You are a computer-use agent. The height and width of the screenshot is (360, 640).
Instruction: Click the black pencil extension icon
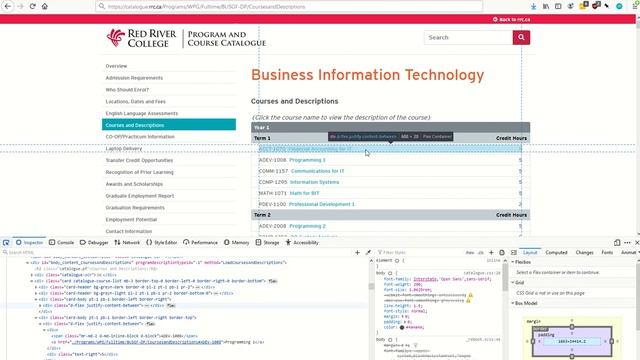[607, 6]
